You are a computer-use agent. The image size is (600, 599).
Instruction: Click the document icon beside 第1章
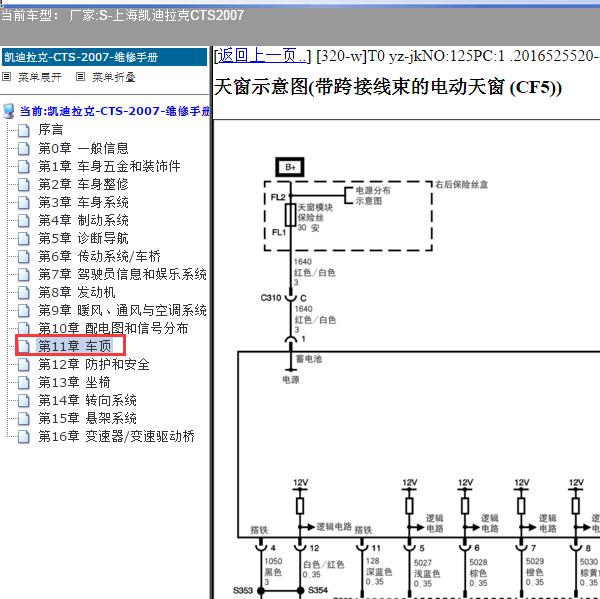click(24, 167)
